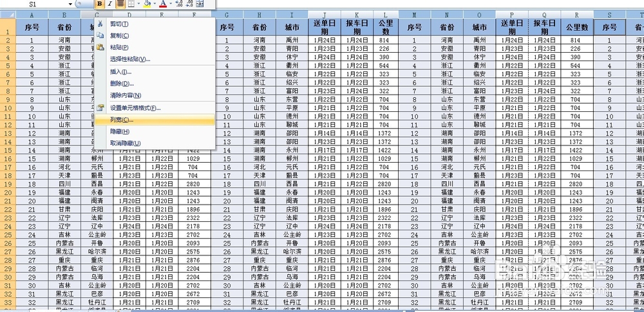The width and height of the screenshot is (644, 312).
Task: Select column L header
Action: coord(384,15)
